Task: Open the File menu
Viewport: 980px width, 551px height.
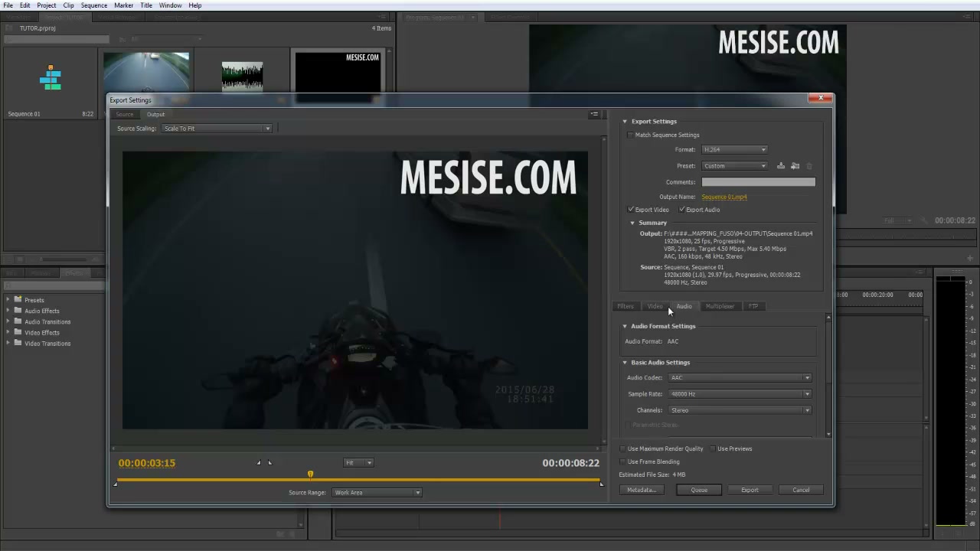Action: pos(8,5)
